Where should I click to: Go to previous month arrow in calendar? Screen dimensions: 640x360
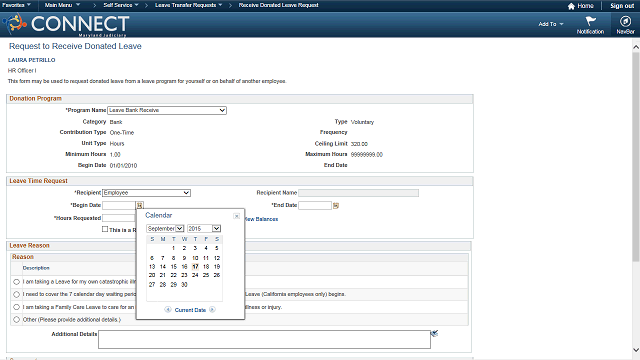click(168, 310)
